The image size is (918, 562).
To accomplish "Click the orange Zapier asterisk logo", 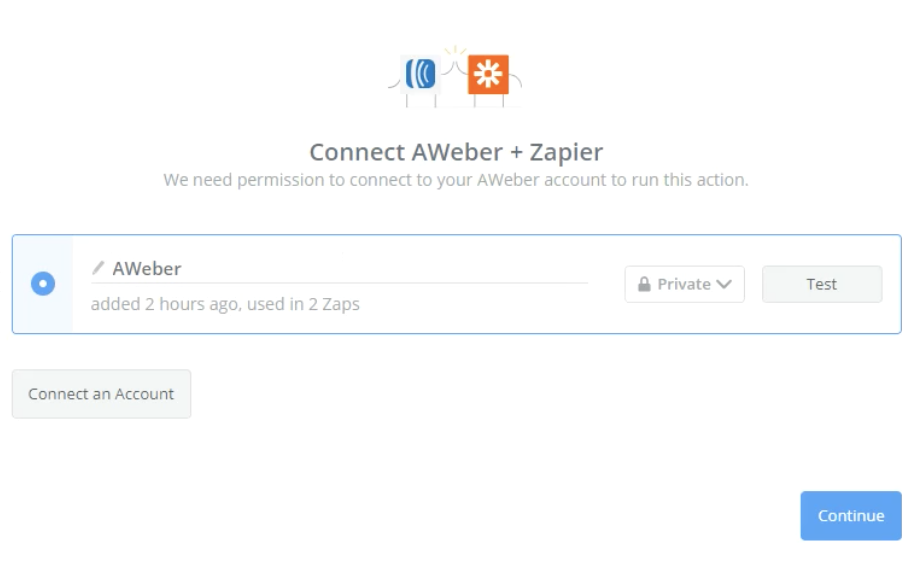I will pyautogui.click(x=488, y=74).
